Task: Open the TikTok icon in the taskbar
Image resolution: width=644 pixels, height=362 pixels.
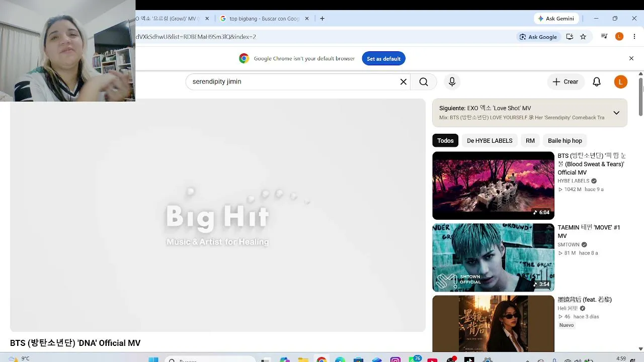Action: point(469,359)
